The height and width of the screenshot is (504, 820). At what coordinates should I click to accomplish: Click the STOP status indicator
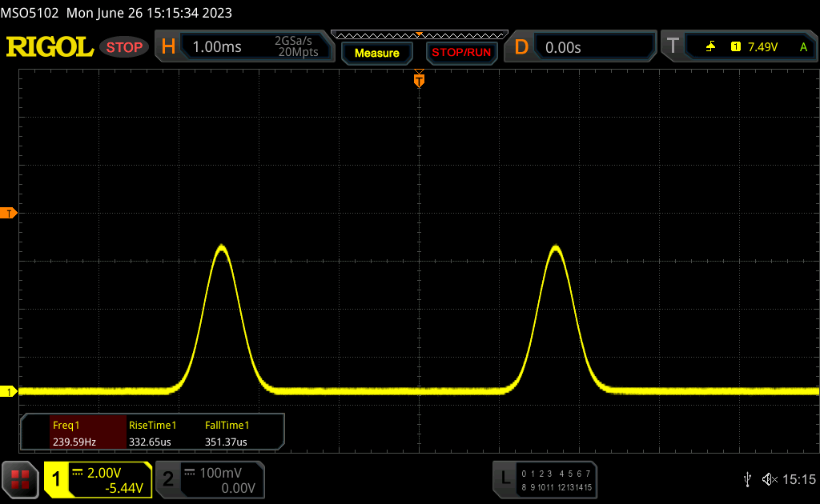point(124,47)
